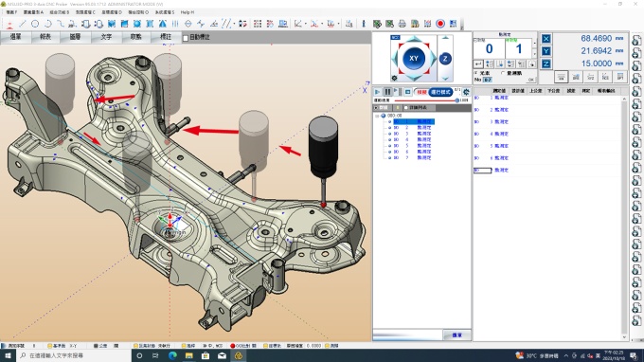The image size is (644, 362).
Task: Open Microsoft Edge from the taskbar
Action: 172,355
